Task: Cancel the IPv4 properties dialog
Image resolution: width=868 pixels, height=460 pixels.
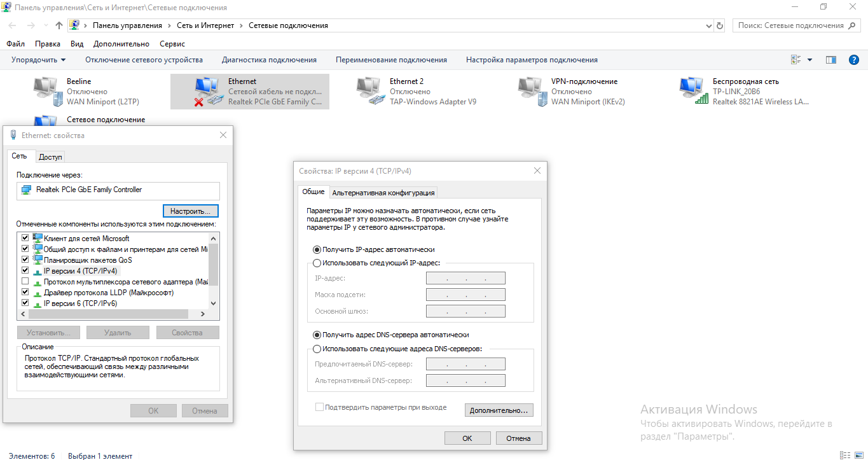Action: point(518,438)
